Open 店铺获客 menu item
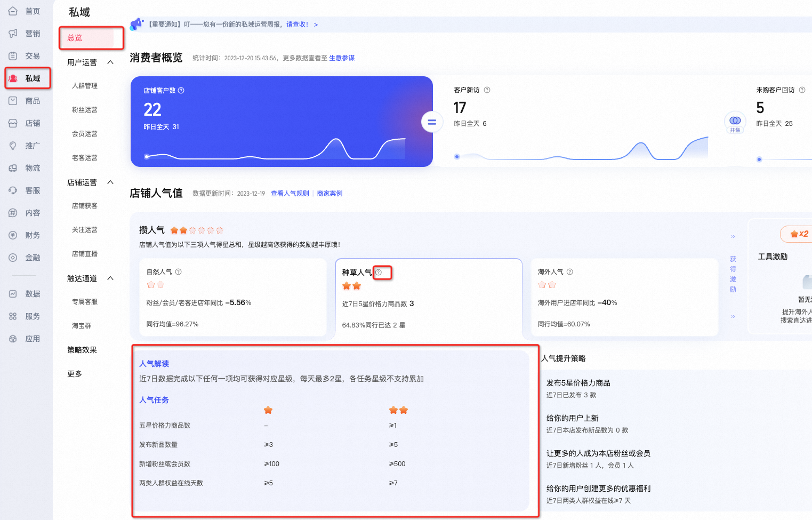 pyautogui.click(x=85, y=205)
